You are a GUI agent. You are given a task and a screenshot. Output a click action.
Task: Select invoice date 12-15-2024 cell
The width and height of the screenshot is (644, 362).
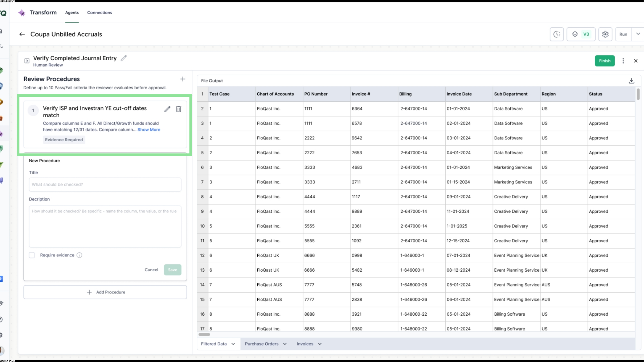469,241
